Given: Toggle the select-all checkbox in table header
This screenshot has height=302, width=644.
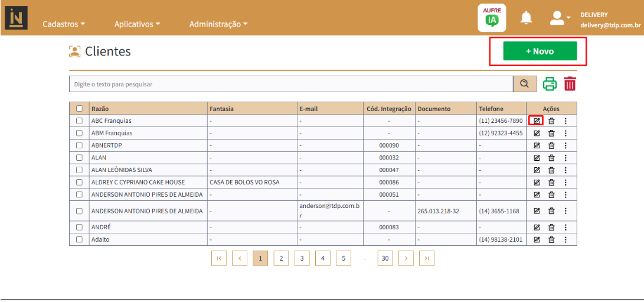Looking at the screenshot, I should pyautogui.click(x=80, y=109).
